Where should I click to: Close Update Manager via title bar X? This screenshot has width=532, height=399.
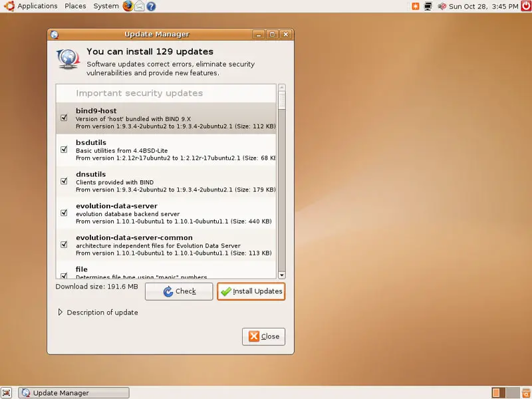click(x=286, y=35)
